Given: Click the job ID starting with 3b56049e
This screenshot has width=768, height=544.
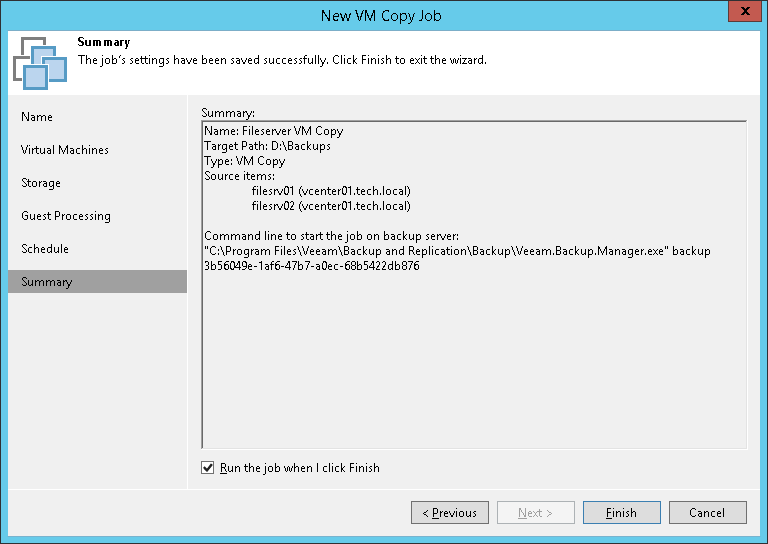Looking at the screenshot, I should (311, 266).
